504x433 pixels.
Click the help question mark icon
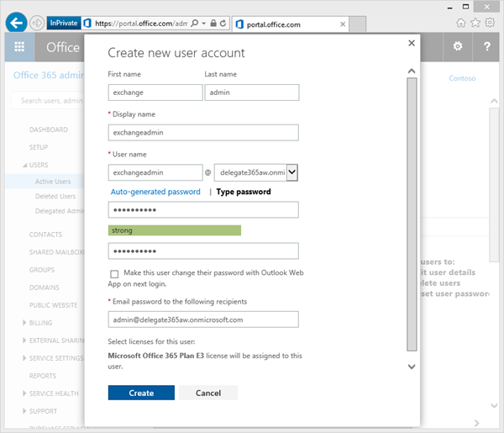pyautogui.click(x=487, y=46)
